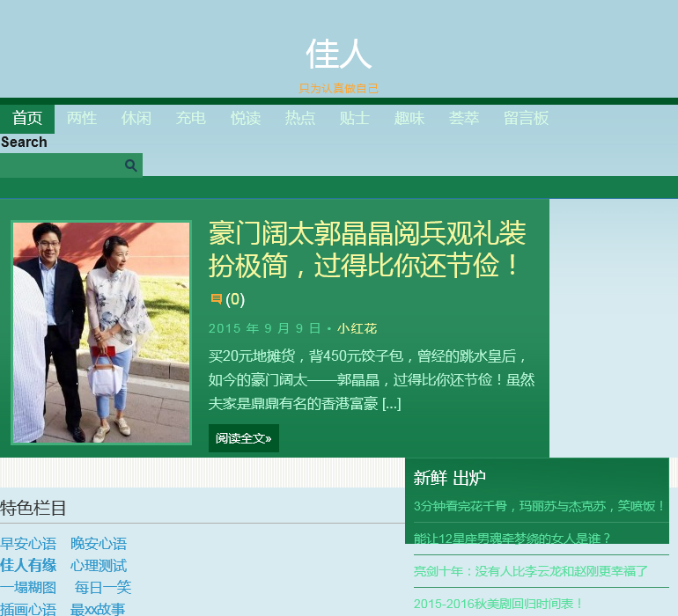The width and height of the screenshot is (678, 616).
Task: Open the 悦读 category
Action: [245, 118]
